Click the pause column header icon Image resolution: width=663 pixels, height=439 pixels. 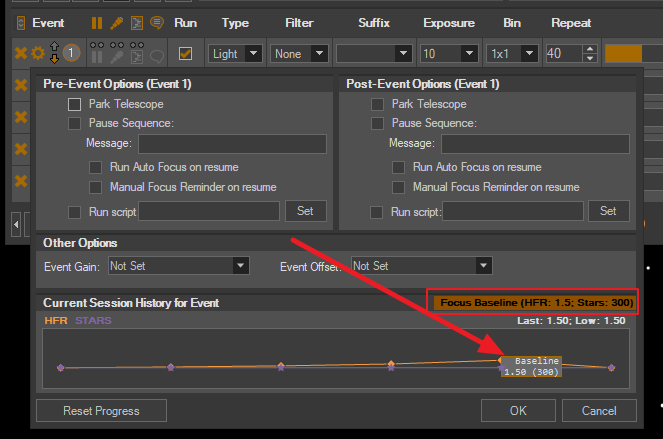[x=97, y=23]
